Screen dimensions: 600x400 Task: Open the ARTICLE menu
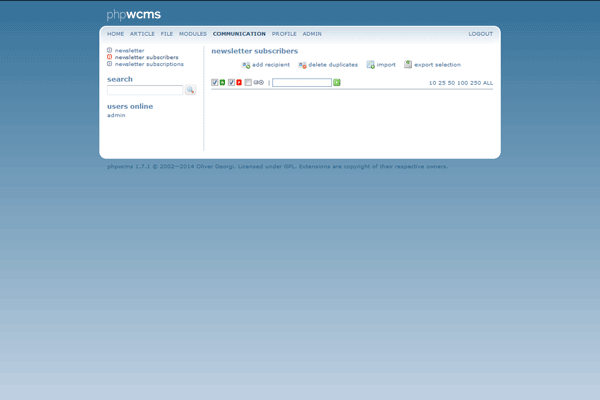pos(142,34)
